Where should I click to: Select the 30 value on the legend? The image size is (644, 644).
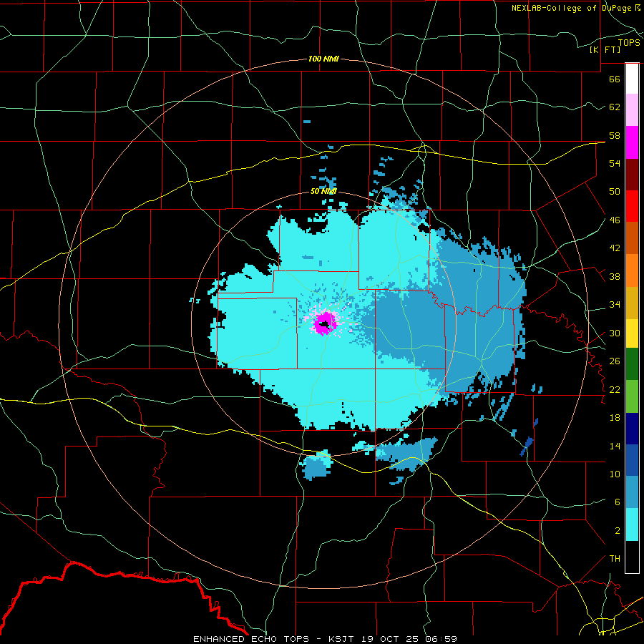(615, 333)
